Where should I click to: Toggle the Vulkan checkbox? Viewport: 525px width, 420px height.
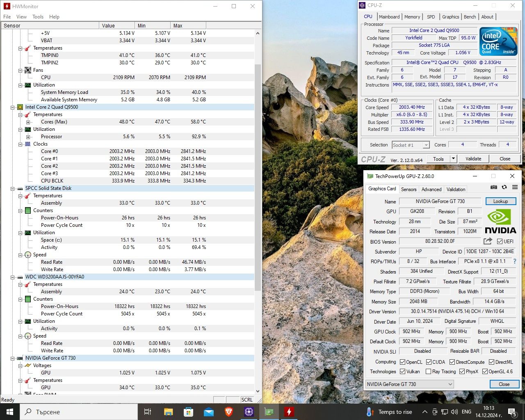402,371
